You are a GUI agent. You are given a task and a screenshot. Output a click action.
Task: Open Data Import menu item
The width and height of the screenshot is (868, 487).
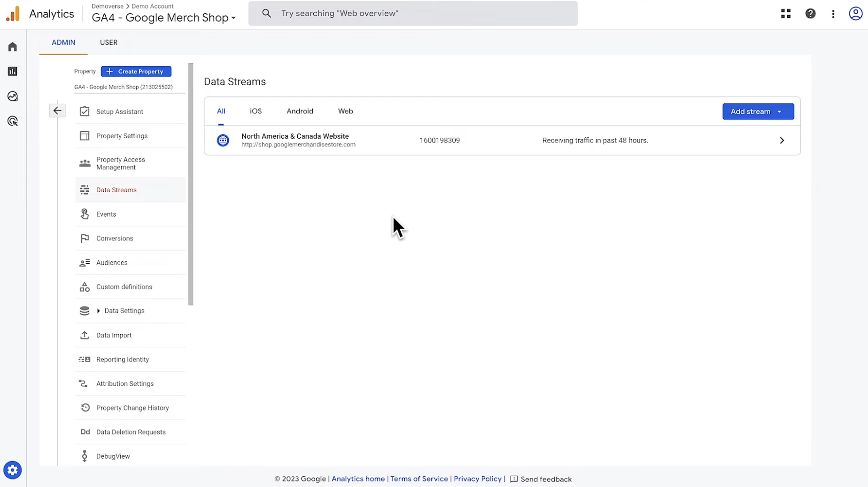point(130,335)
